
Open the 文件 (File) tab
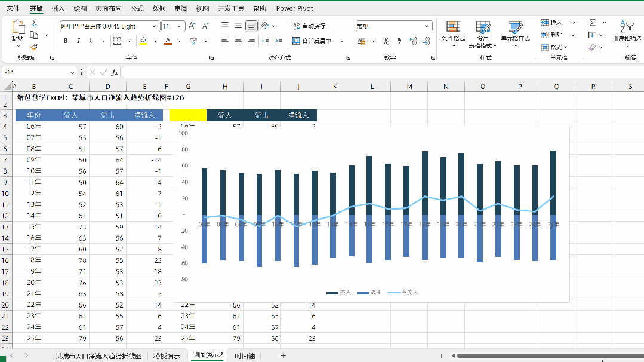[13, 8]
